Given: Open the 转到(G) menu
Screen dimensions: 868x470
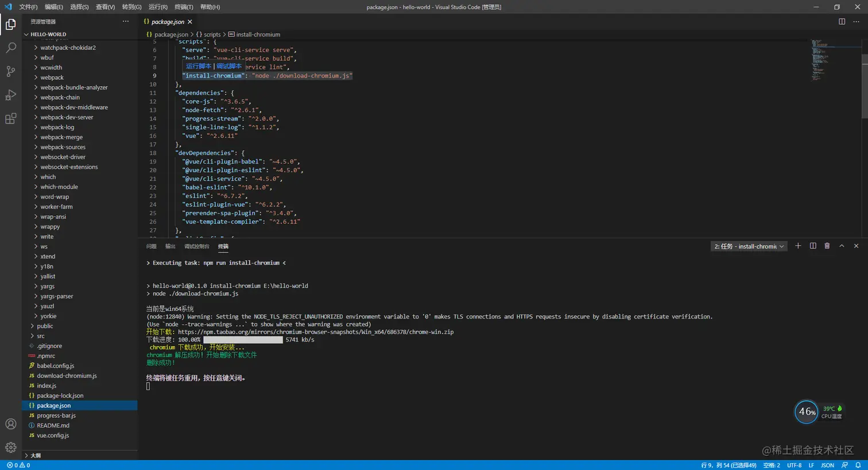Looking at the screenshot, I should (131, 7).
